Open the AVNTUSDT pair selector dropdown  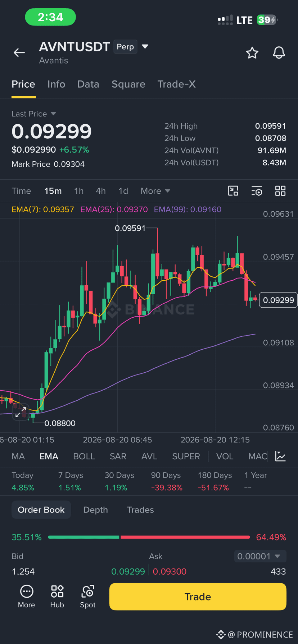pos(145,46)
